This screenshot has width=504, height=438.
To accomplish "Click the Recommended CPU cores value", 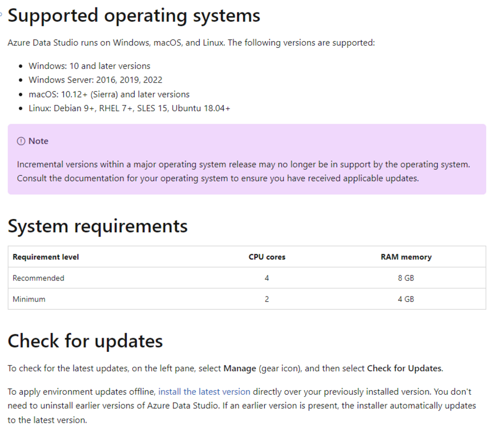I will click(267, 278).
